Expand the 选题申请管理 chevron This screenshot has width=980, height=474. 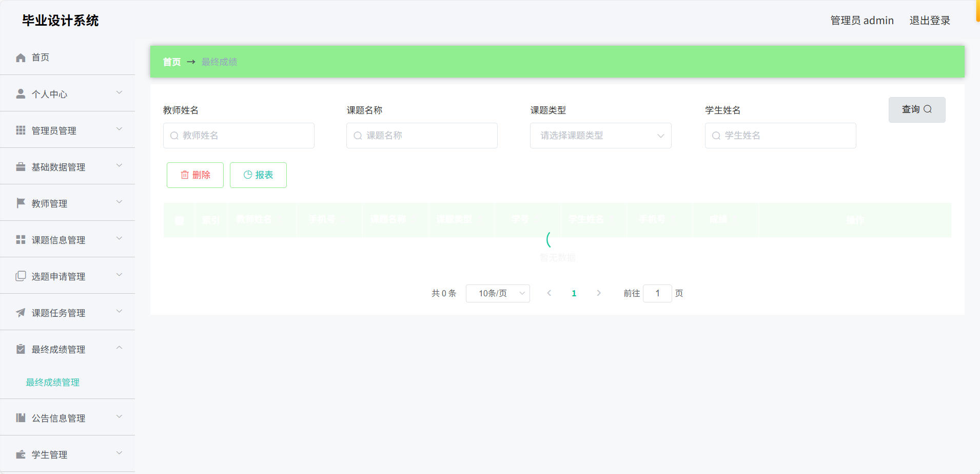119,275
